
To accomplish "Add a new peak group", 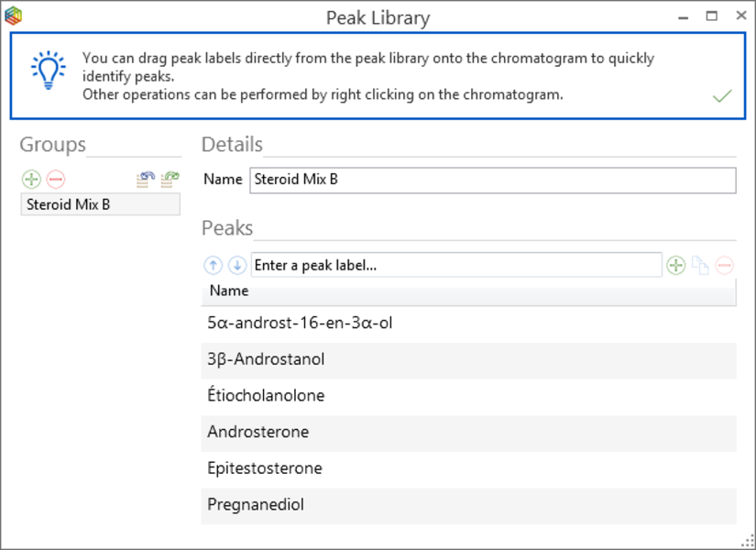I will (x=31, y=180).
